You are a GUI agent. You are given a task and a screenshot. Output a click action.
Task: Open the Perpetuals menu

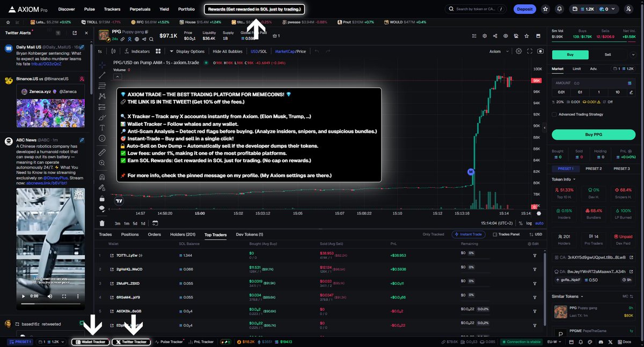[140, 9]
